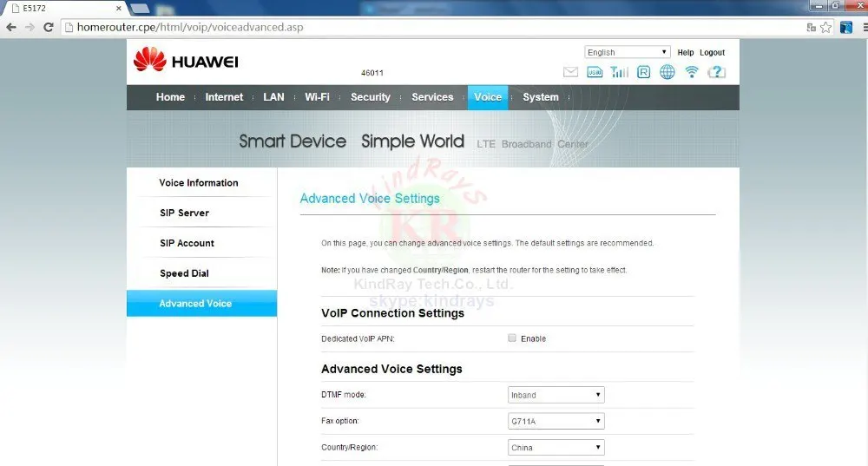Enable the Dedicated VoIP APN checkbox
This screenshot has height=466, width=868.
click(x=512, y=338)
